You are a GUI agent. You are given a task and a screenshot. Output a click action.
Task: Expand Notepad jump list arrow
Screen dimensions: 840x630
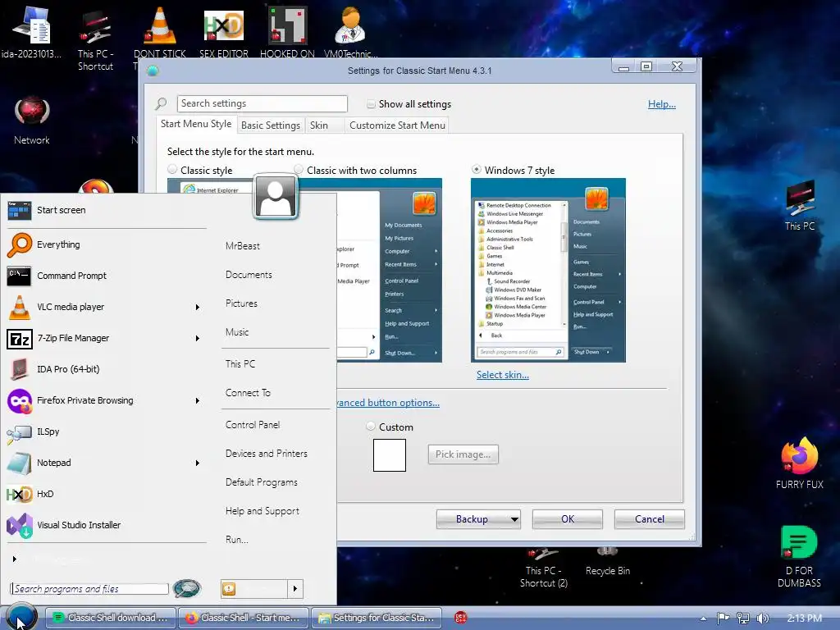198,463
